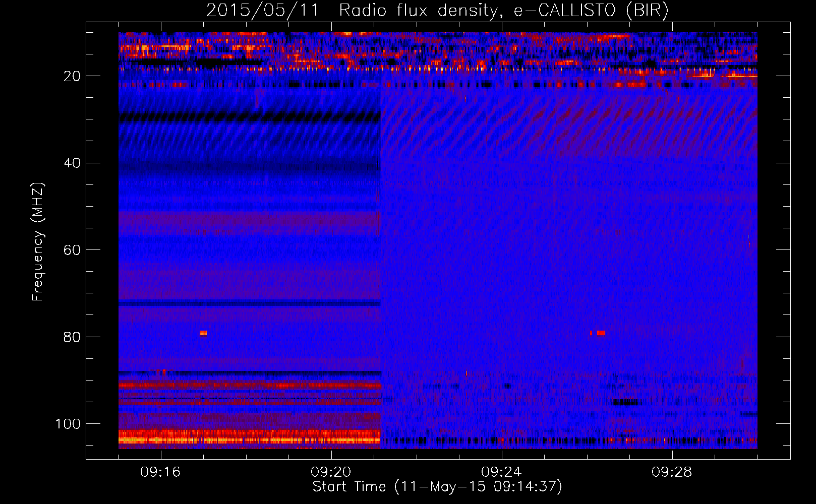Image resolution: width=816 pixels, height=504 pixels.
Task: Click the 09:24 time tick label
Action: click(501, 472)
